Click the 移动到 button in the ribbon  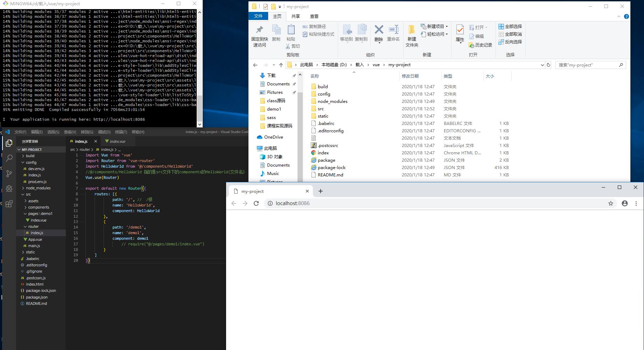(346, 34)
